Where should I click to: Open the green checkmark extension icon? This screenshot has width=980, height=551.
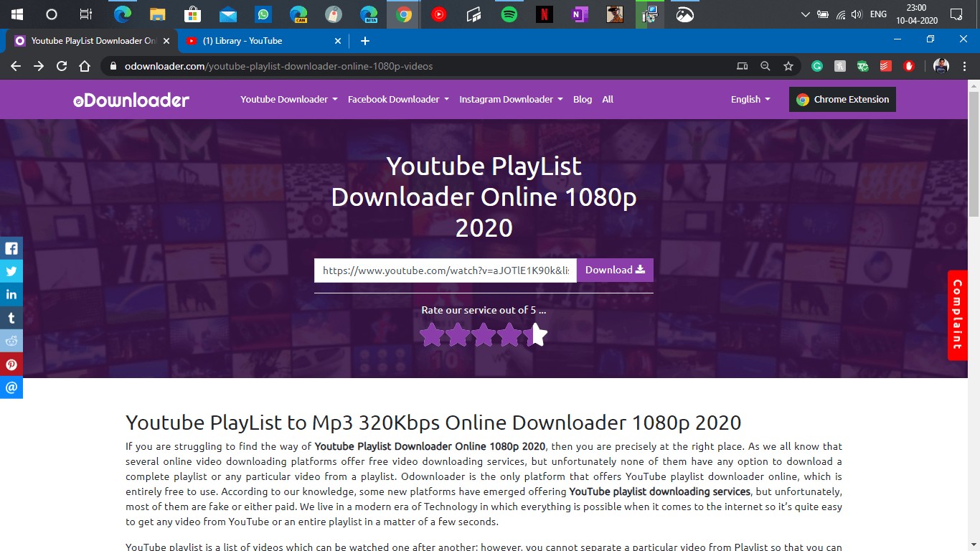(x=862, y=66)
